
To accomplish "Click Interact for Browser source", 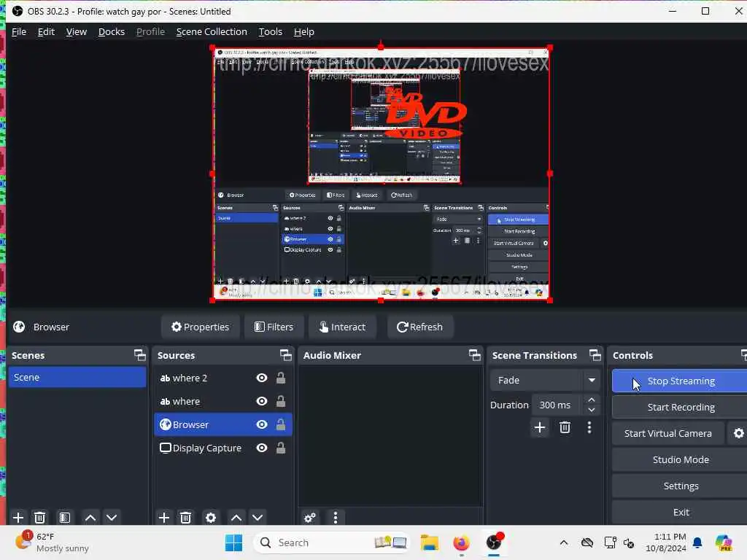I will click(x=343, y=327).
